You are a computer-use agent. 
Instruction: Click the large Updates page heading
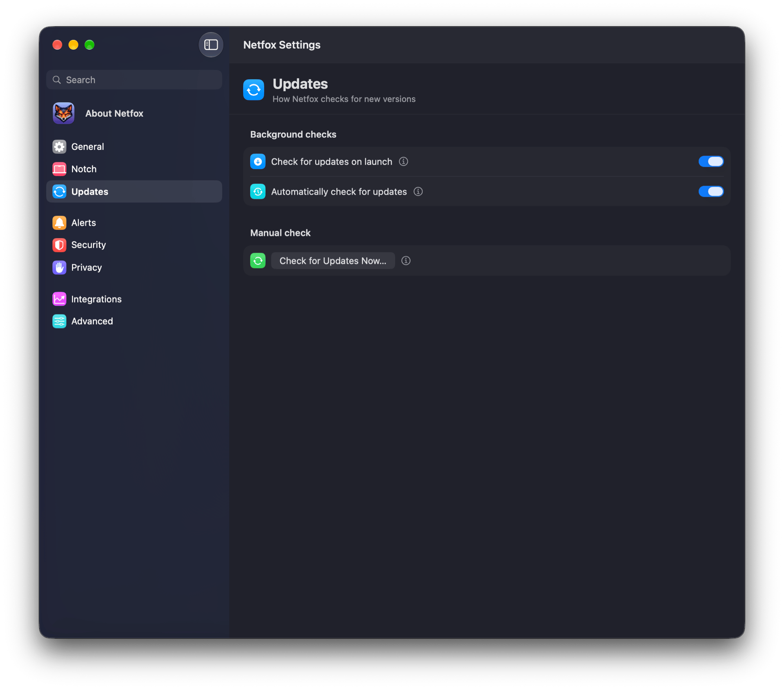(x=300, y=84)
